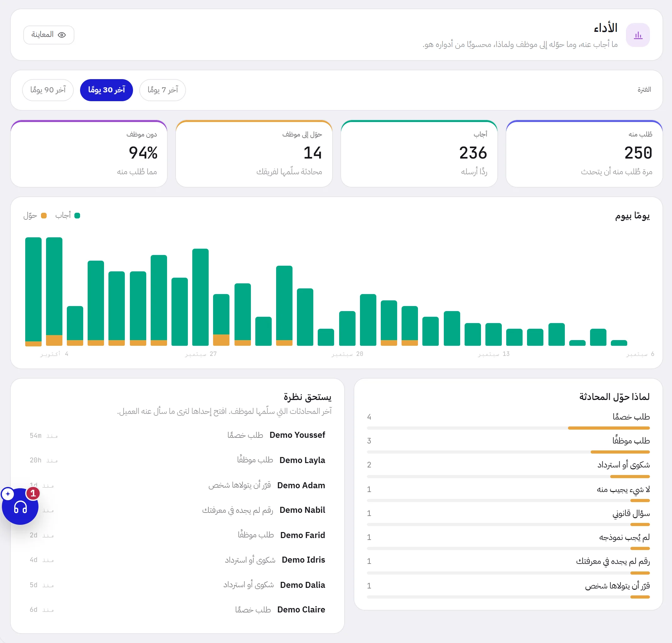The image size is (672, 643).
Task: Select the آخر 7 يومًا period
Action: [x=162, y=90]
